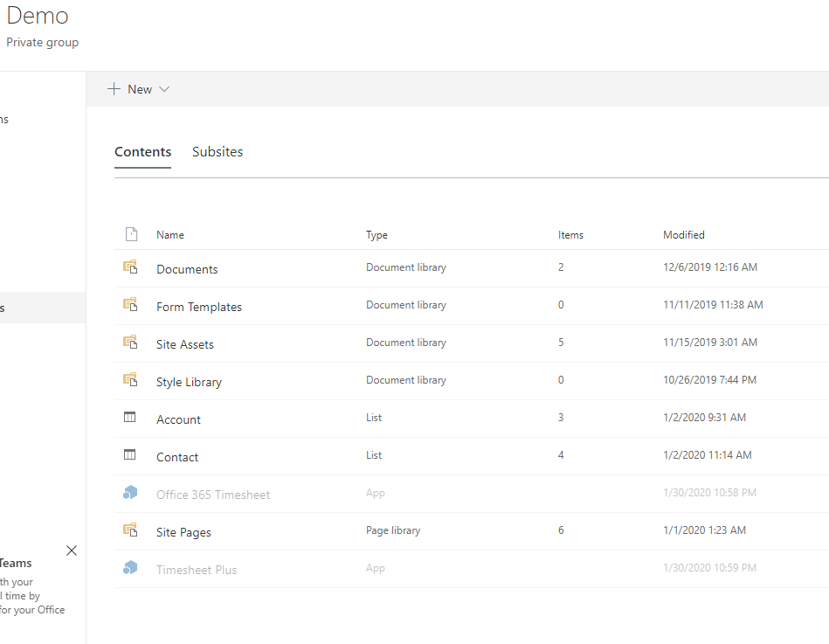The height and width of the screenshot is (644, 829).
Task: Click the 1/30/2020 10:58 PM modified date
Action: point(709,492)
